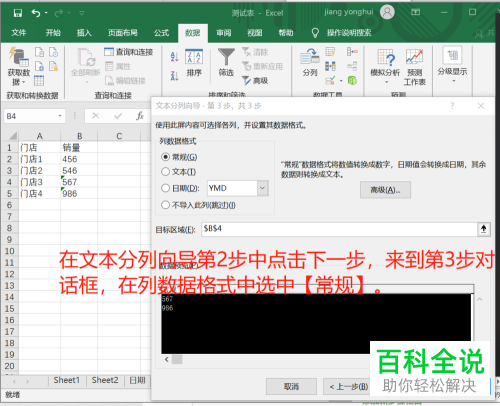Click the range collapse arrow beside 目标区域
Viewport: 500px width, 406px height.
pos(484,229)
